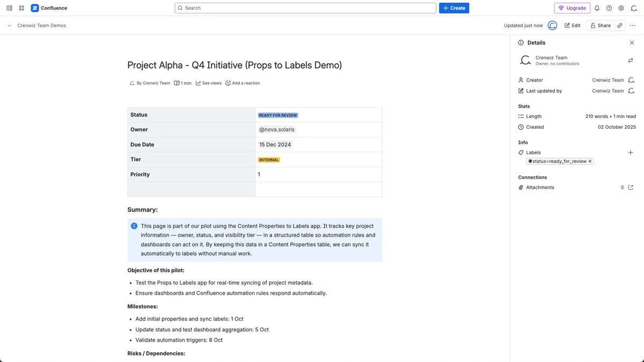
Task: Close the Details panel
Action: pos(632,42)
